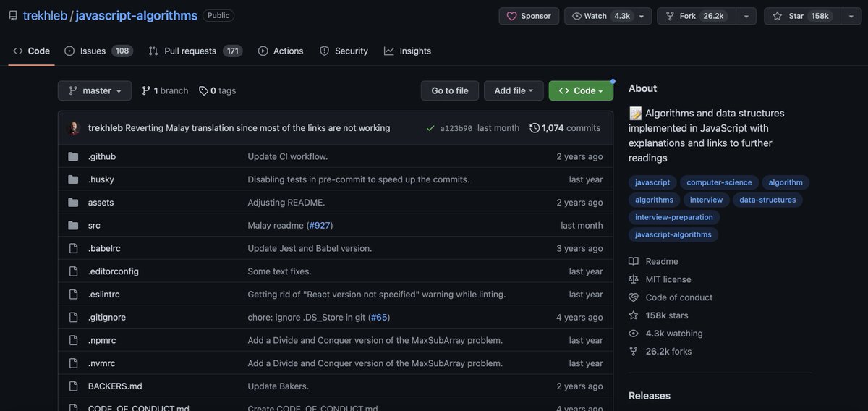
Task: Select the interview topic tag
Action: point(707,200)
